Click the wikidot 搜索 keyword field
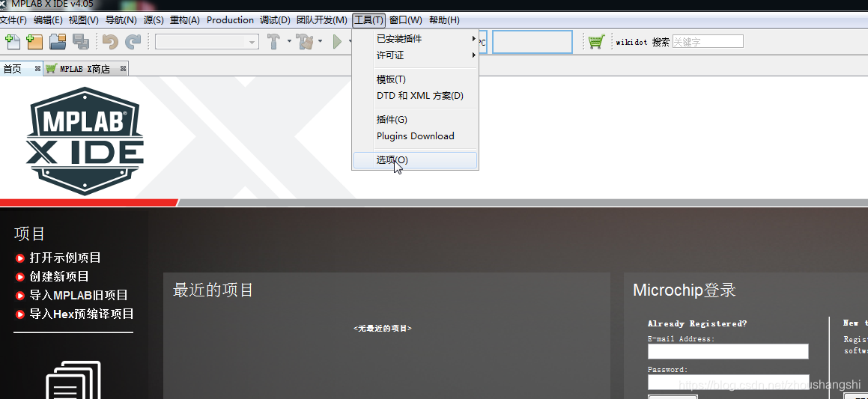Screen dimensions: 868x399 pyautogui.click(x=708, y=41)
